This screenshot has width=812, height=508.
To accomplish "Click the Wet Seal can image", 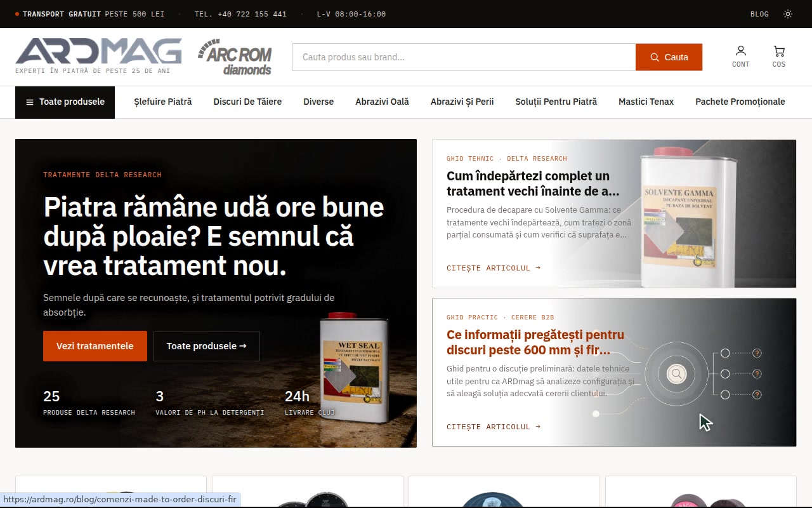I will pos(354,368).
